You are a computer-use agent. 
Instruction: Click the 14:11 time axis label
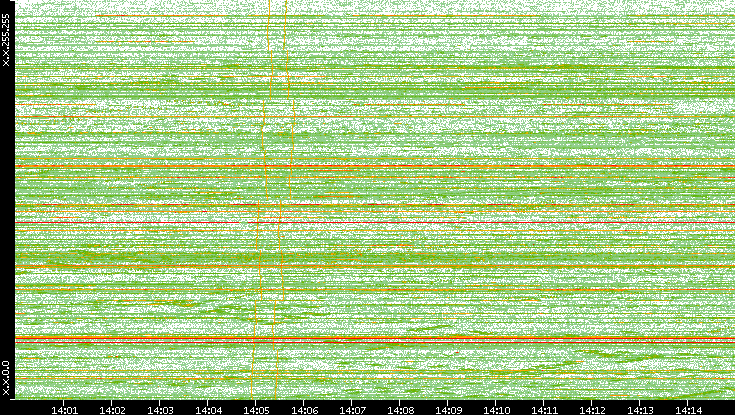544,410
